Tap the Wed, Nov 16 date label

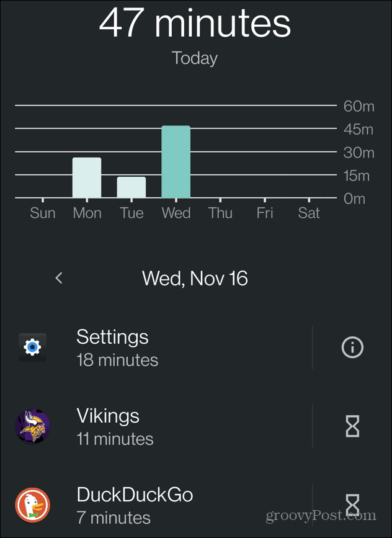[x=194, y=278]
